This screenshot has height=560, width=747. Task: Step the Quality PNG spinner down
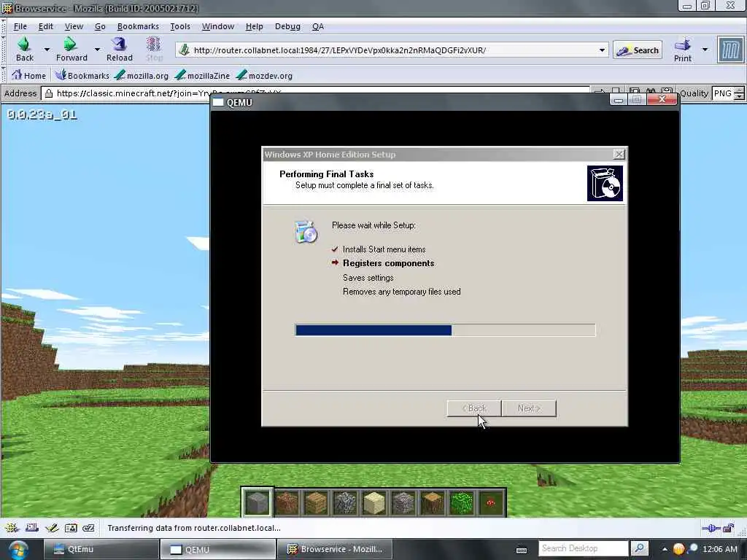tap(740, 96)
